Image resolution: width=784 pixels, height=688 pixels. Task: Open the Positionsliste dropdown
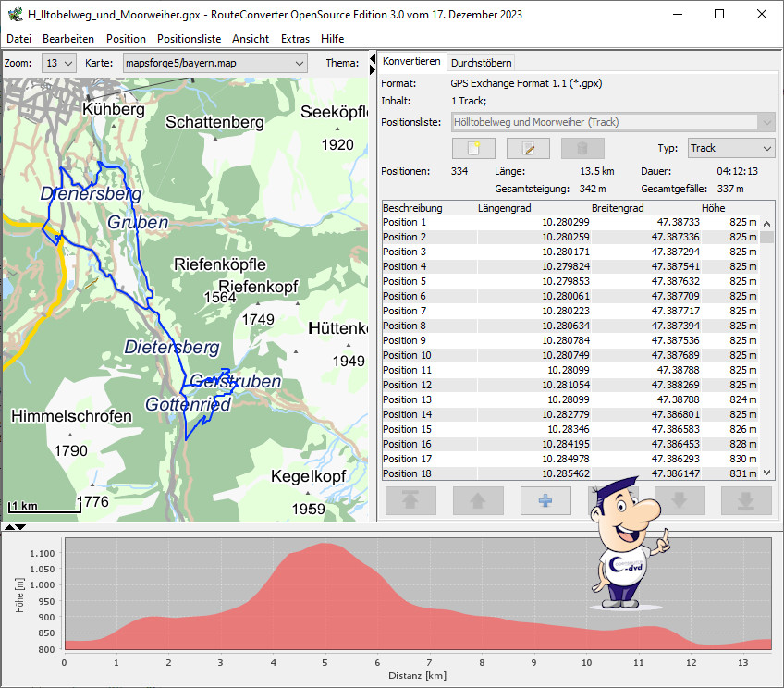[x=613, y=122]
